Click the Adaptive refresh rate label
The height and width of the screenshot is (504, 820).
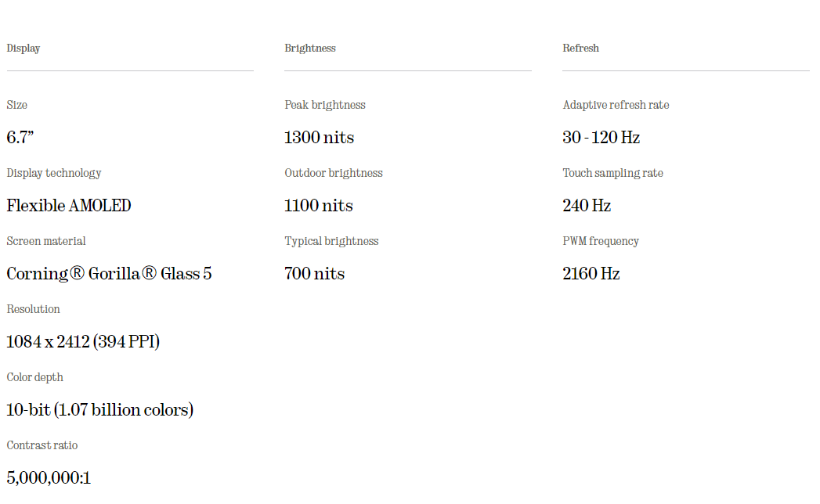(616, 105)
